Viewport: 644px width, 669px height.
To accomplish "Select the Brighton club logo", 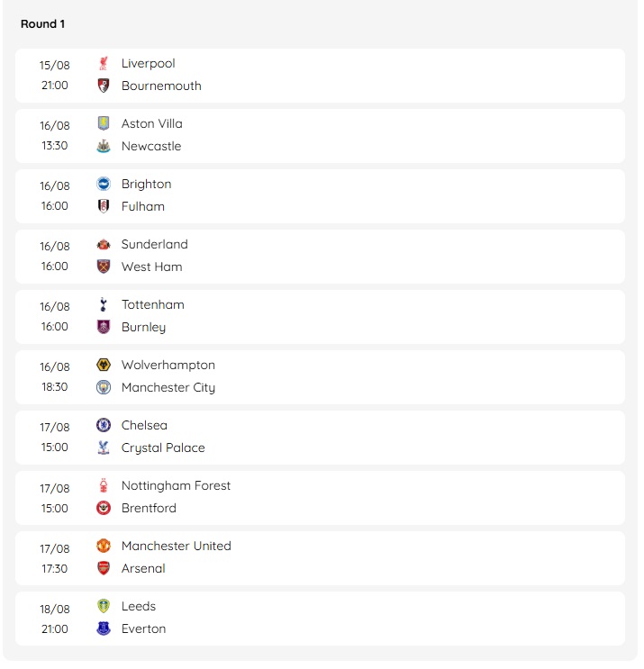I will click(x=104, y=184).
